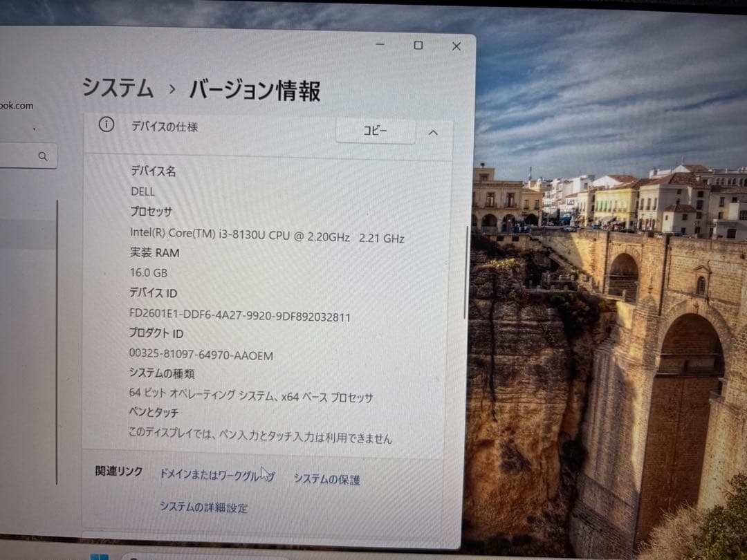The image size is (747, 560).
Task: Minimize the Settings window
Action: pyautogui.click(x=380, y=46)
